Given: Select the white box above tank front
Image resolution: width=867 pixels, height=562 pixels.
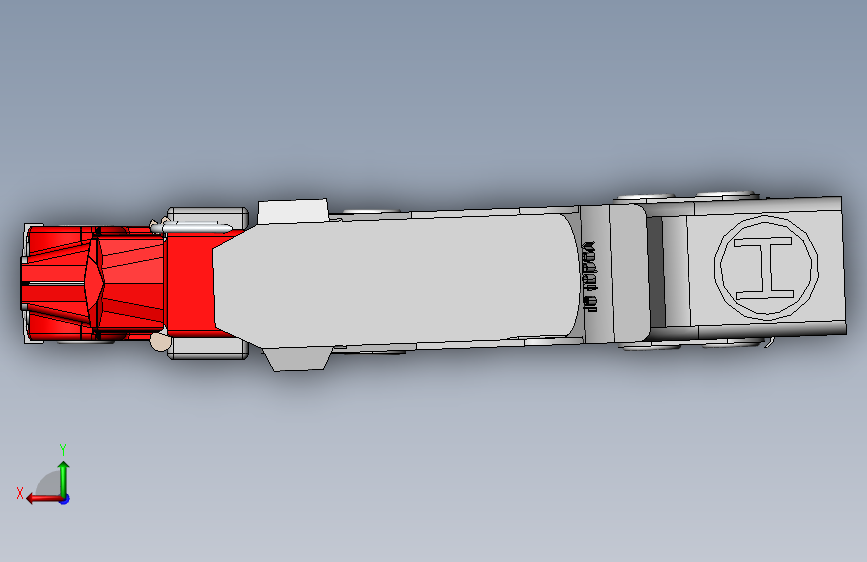Looking at the screenshot, I should coord(293,211).
